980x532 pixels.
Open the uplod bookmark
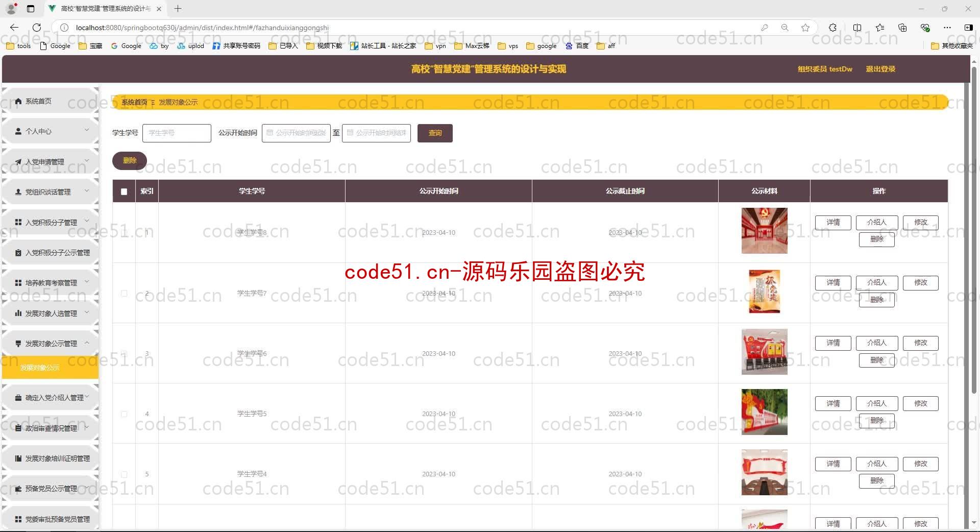191,46
